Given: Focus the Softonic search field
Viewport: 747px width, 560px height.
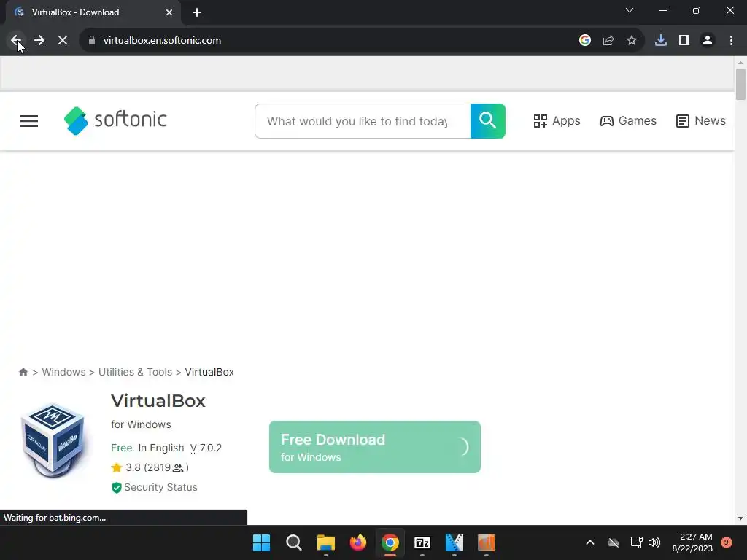Looking at the screenshot, I should tap(363, 121).
